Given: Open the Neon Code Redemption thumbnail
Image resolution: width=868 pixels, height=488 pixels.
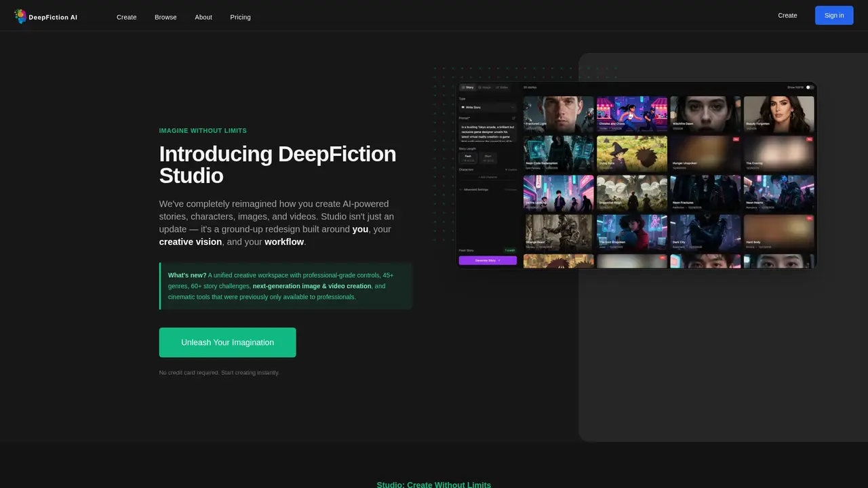Looking at the screenshot, I should 559,153.
